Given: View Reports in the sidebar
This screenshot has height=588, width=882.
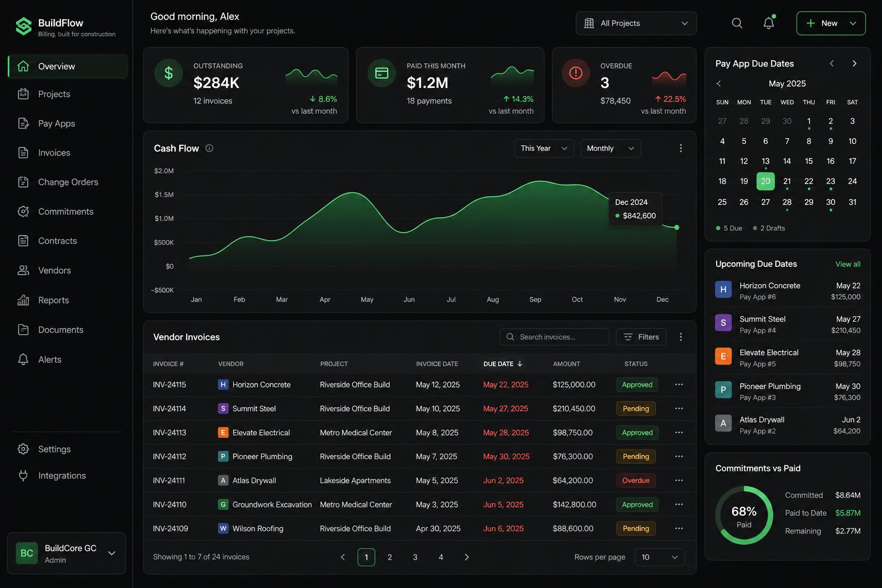Looking at the screenshot, I should point(68,300).
